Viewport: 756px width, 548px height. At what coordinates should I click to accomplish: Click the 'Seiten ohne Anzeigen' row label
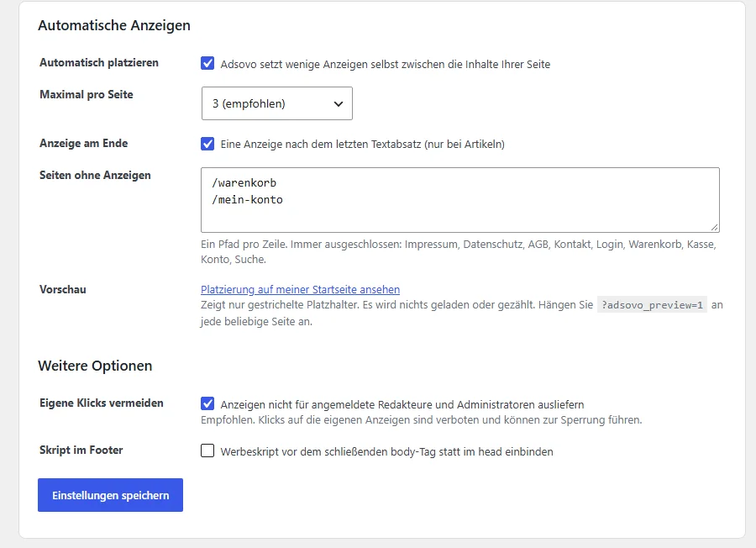(x=95, y=175)
